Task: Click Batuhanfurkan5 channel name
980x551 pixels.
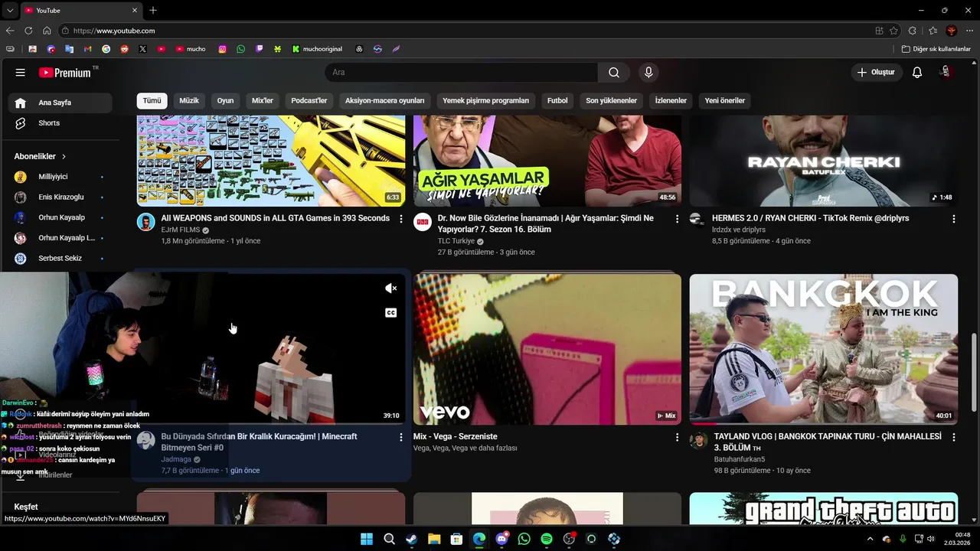Action: click(x=739, y=459)
